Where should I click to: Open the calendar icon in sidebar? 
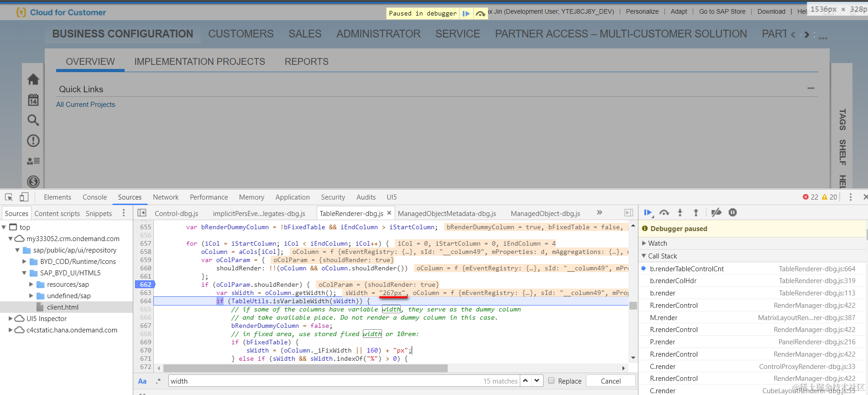pos(33,100)
